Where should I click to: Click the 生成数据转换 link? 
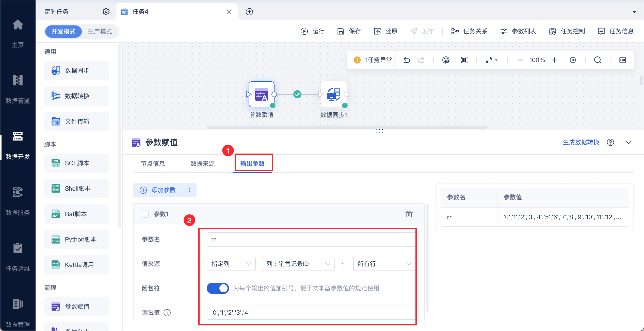pyautogui.click(x=581, y=142)
